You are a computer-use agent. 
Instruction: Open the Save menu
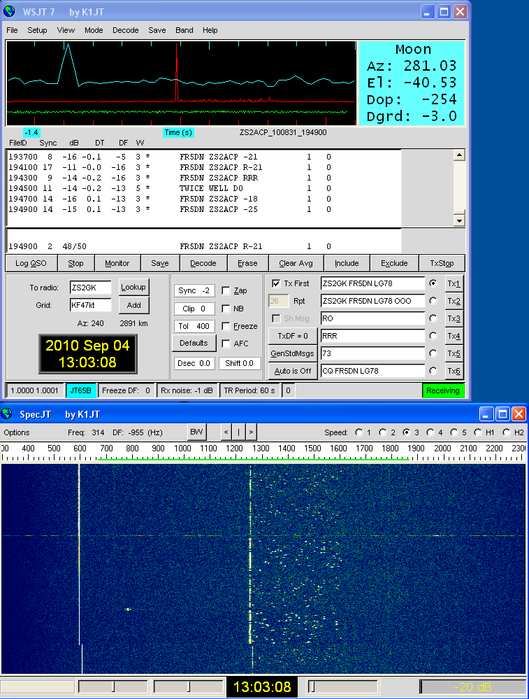click(x=157, y=30)
